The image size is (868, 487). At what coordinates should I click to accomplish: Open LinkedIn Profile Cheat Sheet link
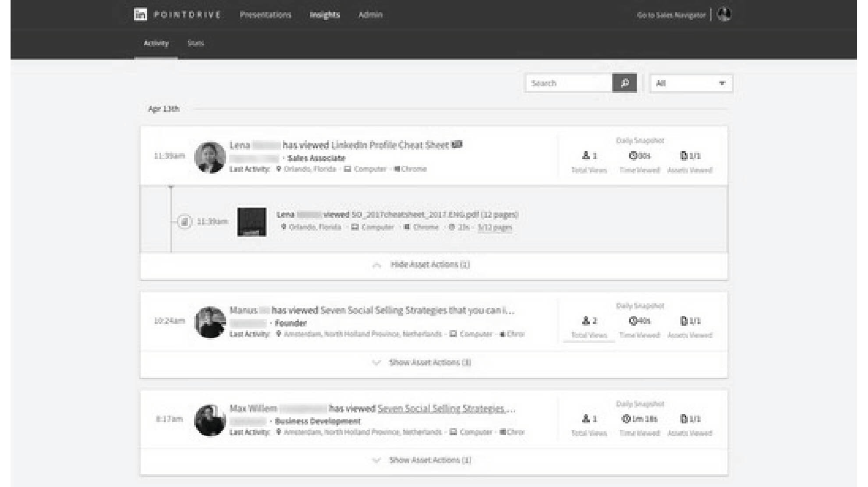pyautogui.click(x=390, y=145)
